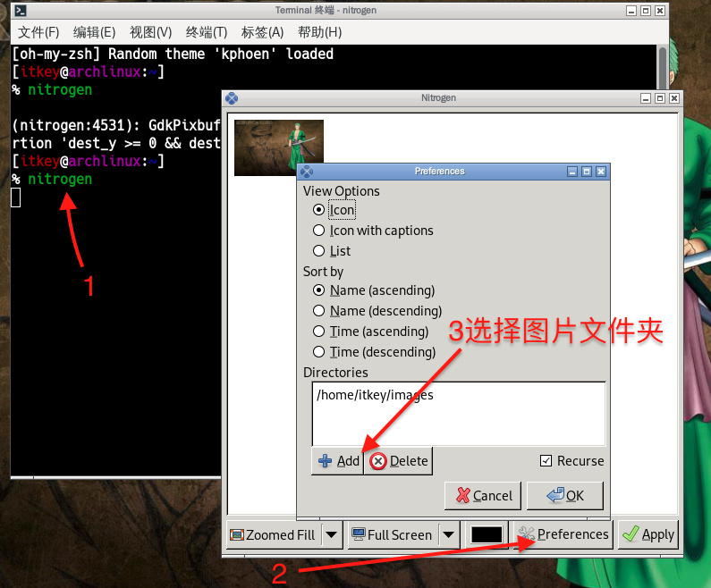711x588 pixels.
Task: Open the Full Screen monitor dropdown arrow
Action: pos(448,535)
